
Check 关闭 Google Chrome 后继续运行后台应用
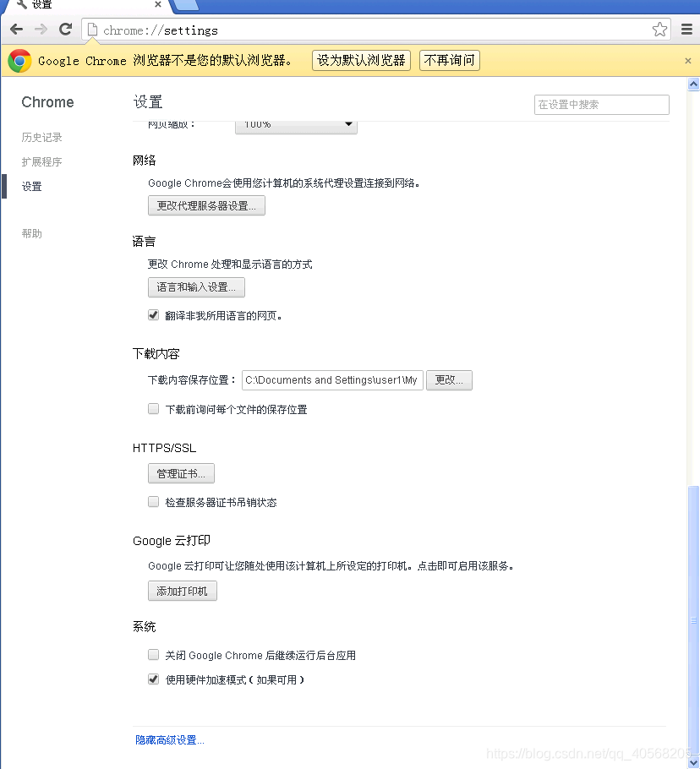[x=154, y=655]
